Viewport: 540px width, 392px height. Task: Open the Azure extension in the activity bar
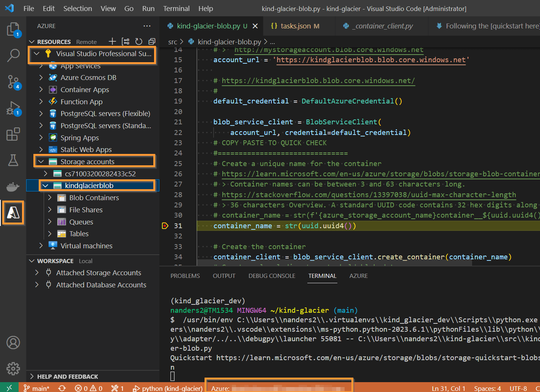click(x=13, y=213)
